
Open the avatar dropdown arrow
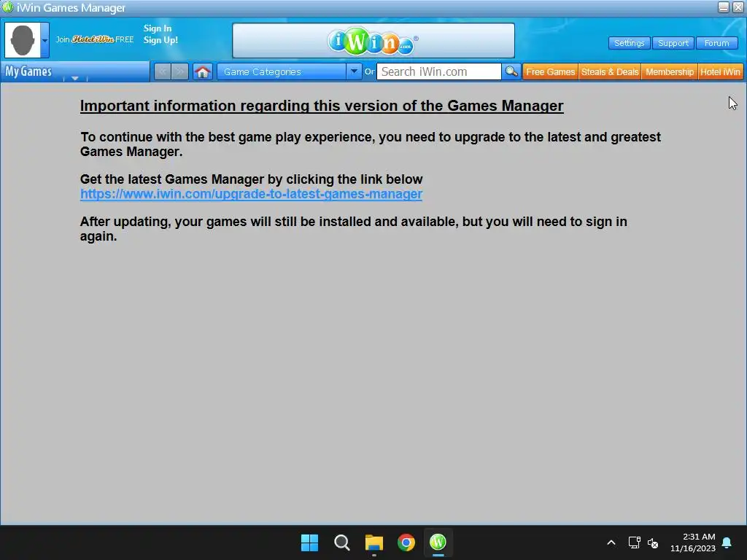click(44, 41)
